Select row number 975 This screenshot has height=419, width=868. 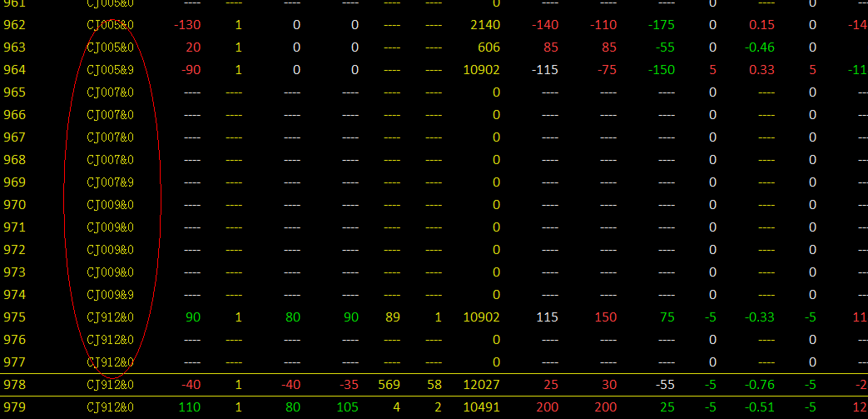tap(15, 317)
